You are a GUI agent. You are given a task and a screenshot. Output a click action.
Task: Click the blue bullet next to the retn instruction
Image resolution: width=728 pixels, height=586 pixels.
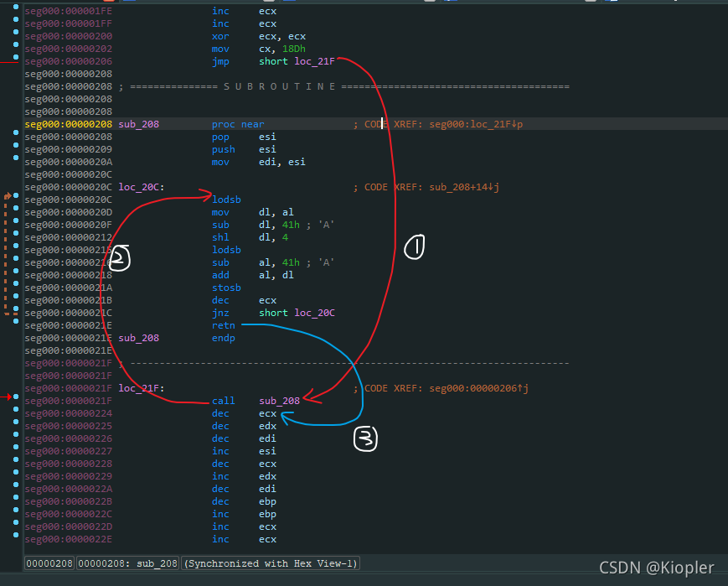coord(15,325)
